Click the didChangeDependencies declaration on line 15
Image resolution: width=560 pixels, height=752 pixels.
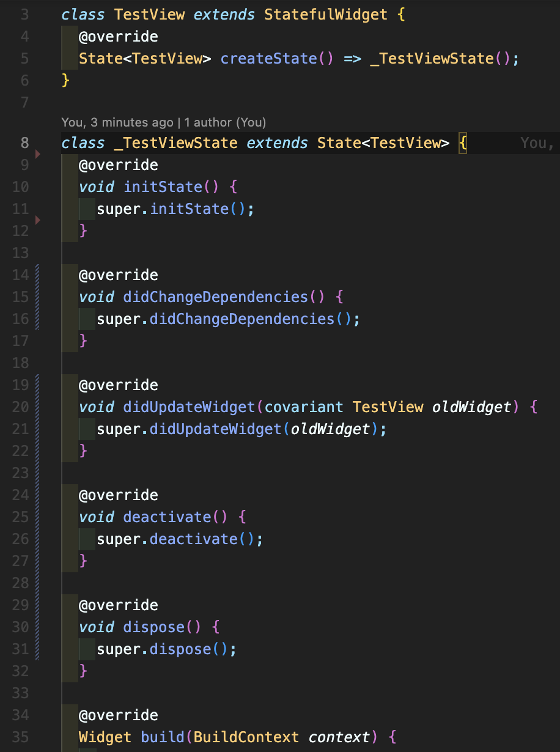[216, 297]
